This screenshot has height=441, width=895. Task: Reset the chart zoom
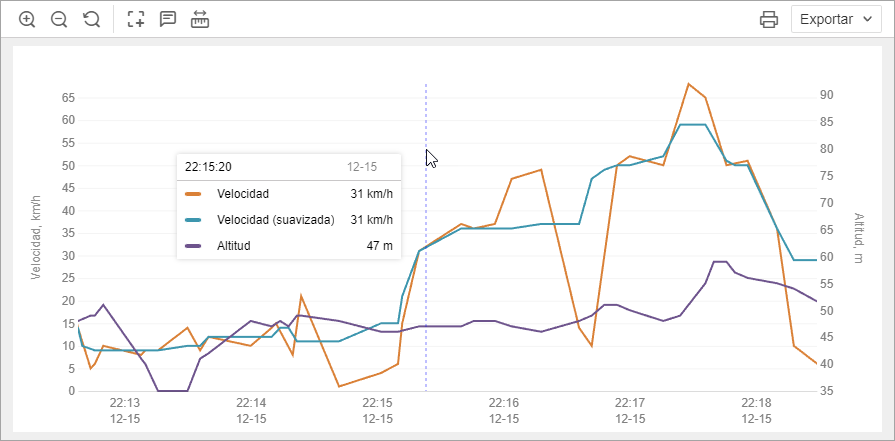[x=91, y=19]
